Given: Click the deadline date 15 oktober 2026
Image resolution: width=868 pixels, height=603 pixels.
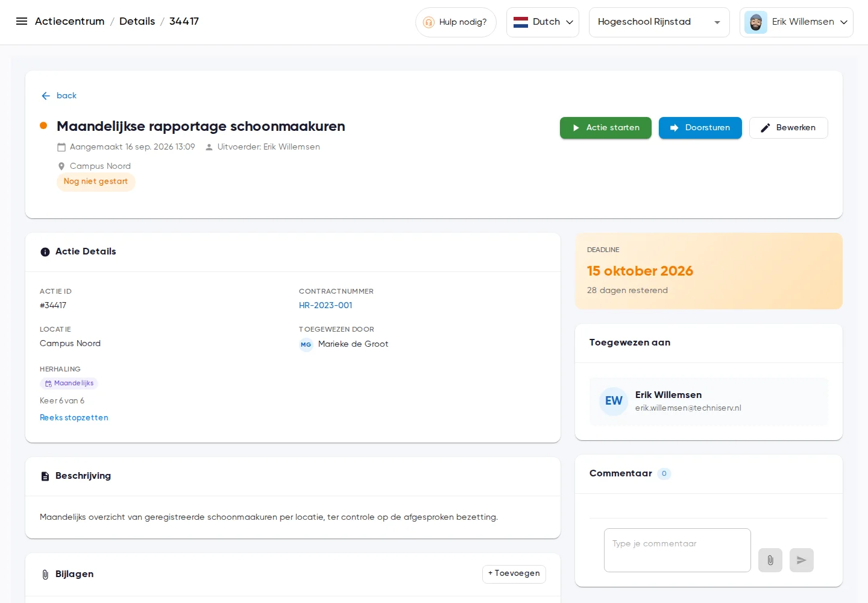Looking at the screenshot, I should [640, 271].
